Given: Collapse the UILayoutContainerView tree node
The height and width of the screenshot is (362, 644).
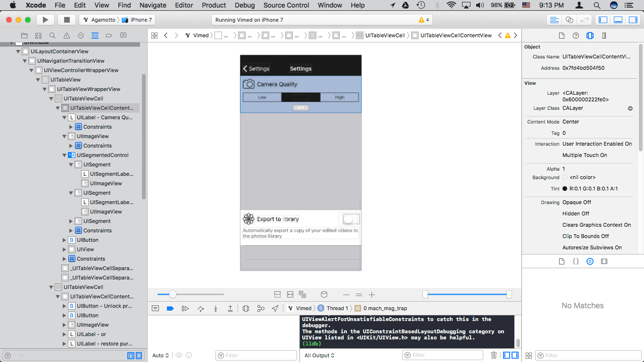Looking at the screenshot, I should [x=18, y=51].
